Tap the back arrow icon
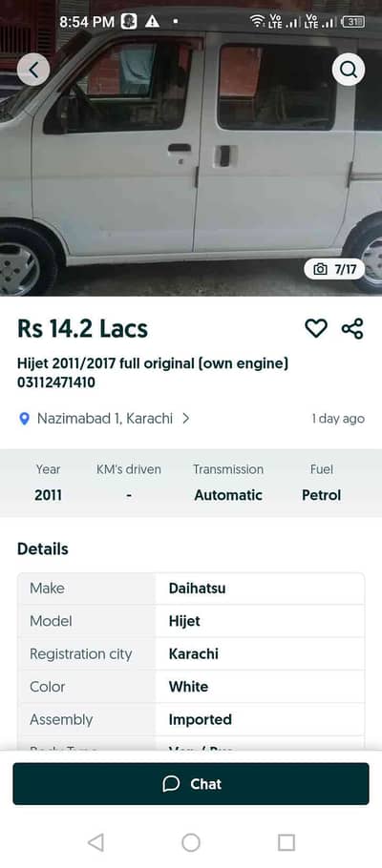382x868 pixels. point(33,70)
